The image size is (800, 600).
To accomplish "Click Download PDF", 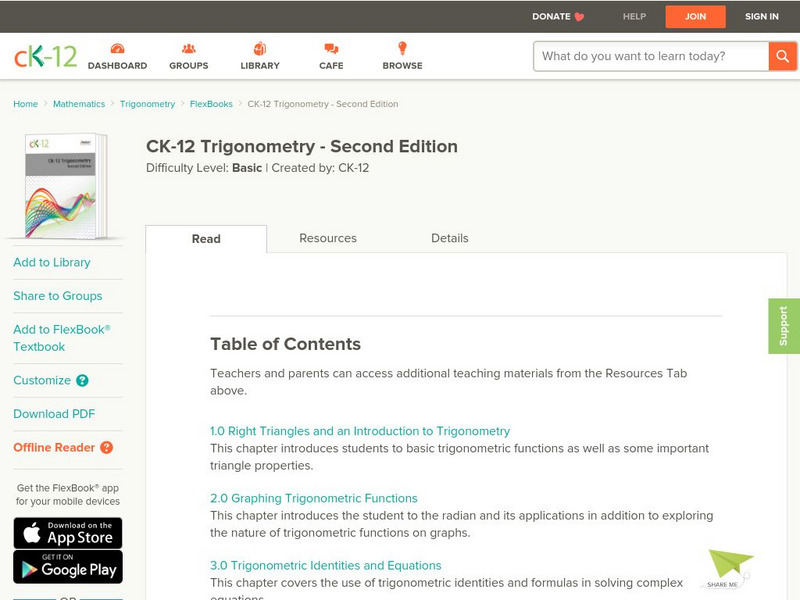I will point(54,414).
